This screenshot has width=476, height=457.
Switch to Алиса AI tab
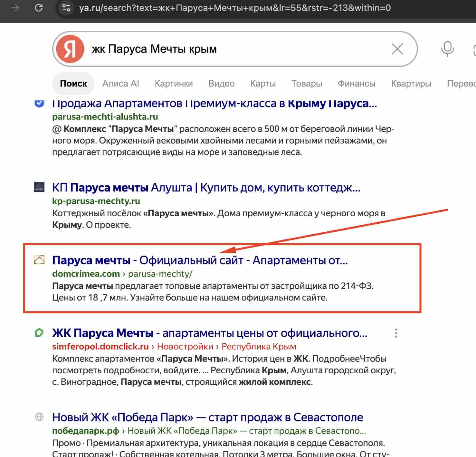pyautogui.click(x=121, y=84)
